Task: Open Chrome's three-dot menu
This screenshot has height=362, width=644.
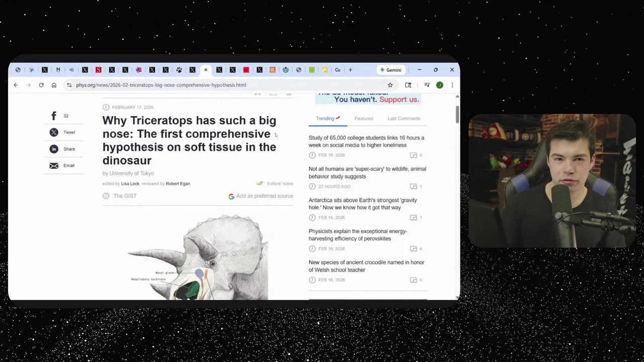Action: click(452, 85)
